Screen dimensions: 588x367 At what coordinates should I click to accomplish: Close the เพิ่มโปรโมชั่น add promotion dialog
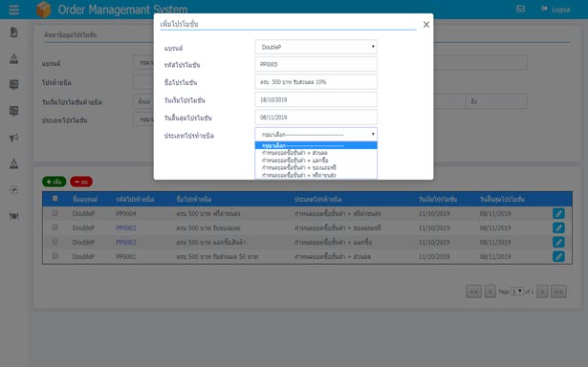426,24
